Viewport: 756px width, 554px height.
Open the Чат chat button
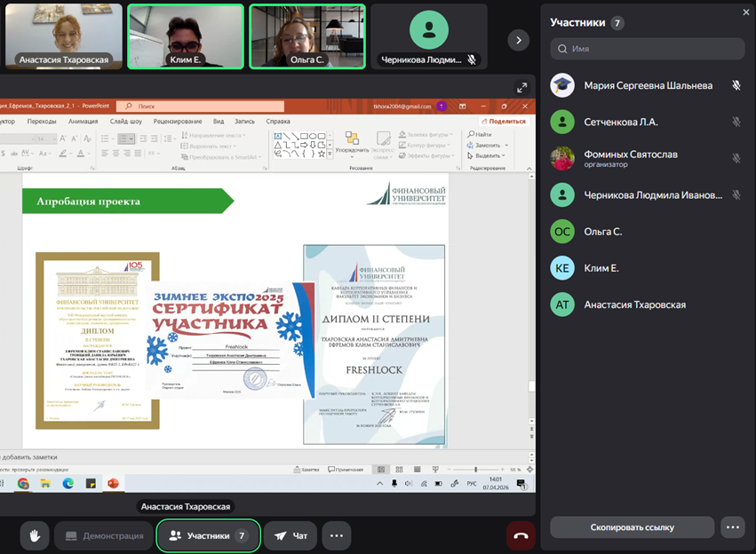click(x=290, y=535)
